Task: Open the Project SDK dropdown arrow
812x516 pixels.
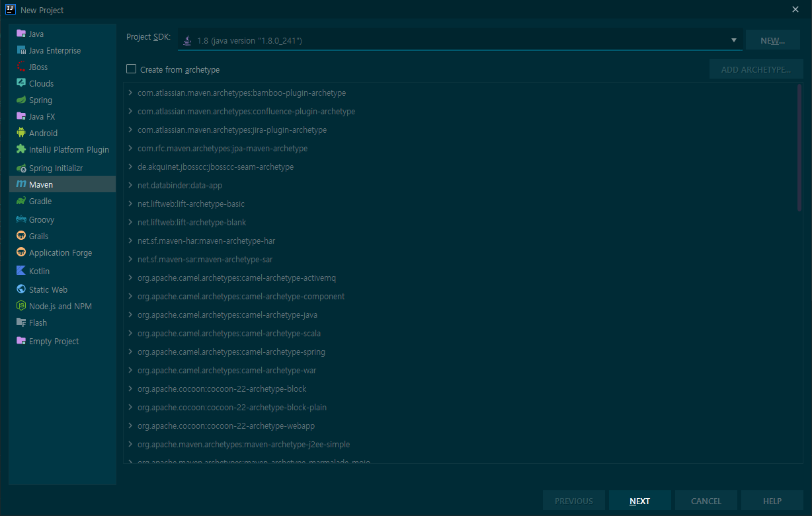Action: [733, 40]
